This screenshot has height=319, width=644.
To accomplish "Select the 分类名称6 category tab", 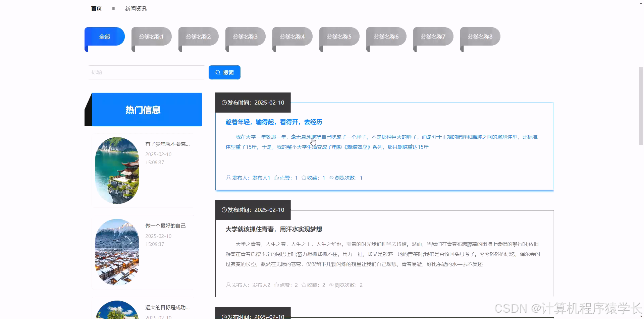I will [x=386, y=37].
